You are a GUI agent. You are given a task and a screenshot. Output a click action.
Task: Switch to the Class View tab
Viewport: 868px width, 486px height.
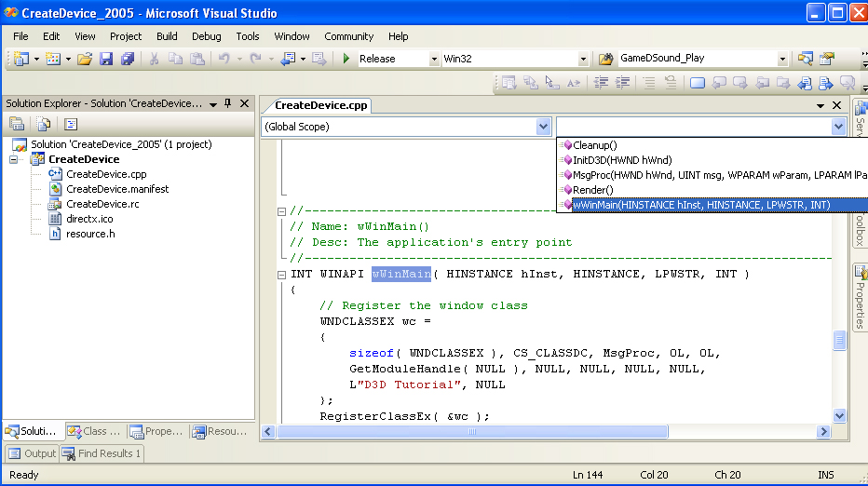pyautogui.click(x=95, y=431)
